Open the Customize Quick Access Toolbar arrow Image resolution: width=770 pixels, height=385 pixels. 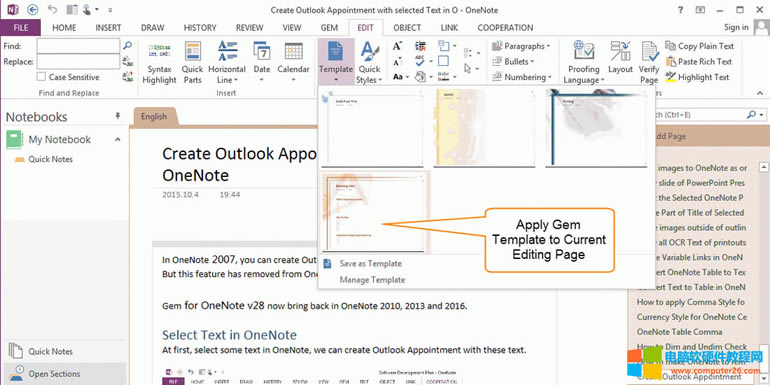[110, 9]
